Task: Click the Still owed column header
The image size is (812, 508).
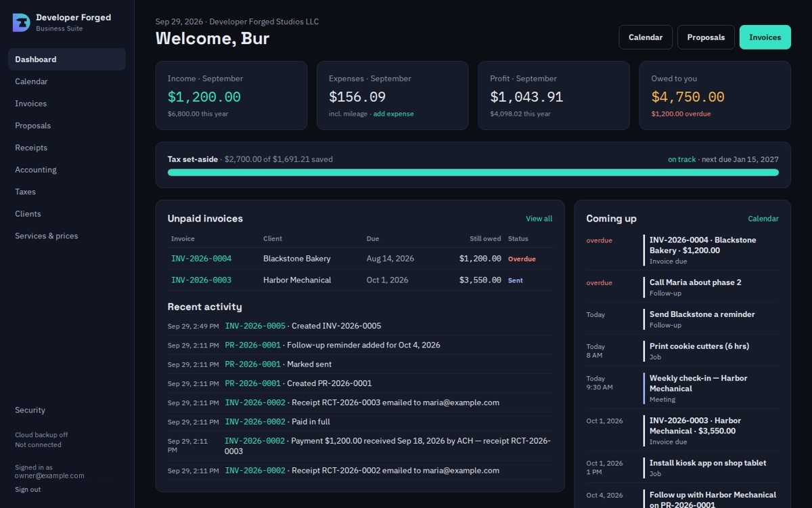Action: click(x=485, y=238)
